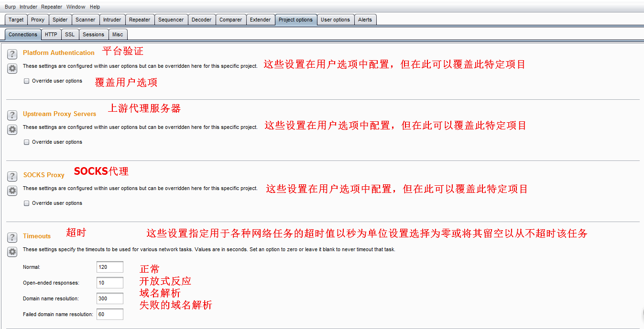
Task: Switch to the Scanner tab
Action: (86, 20)
